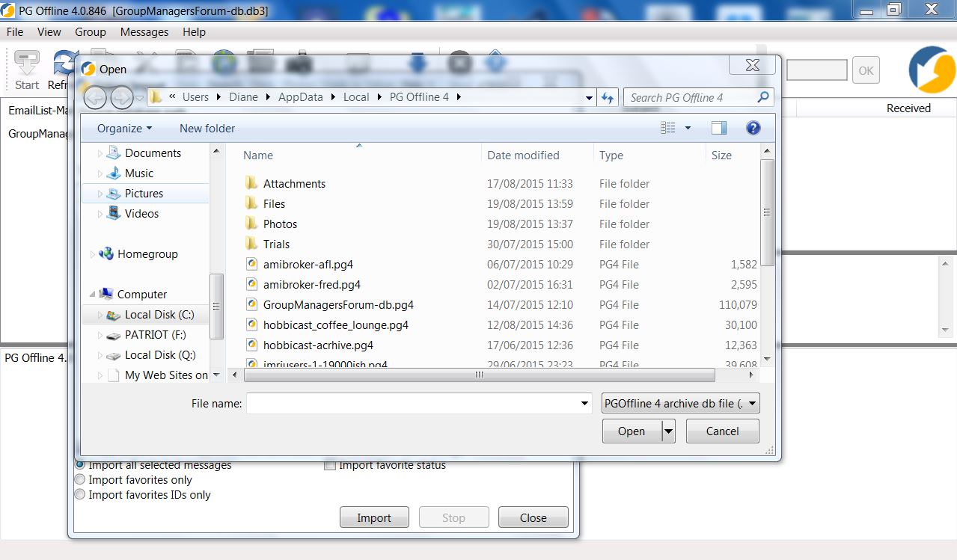Viewport: 957px width, 560px height.
Task: Select Local Disk (Q:) drive
Action: point(160,354)
